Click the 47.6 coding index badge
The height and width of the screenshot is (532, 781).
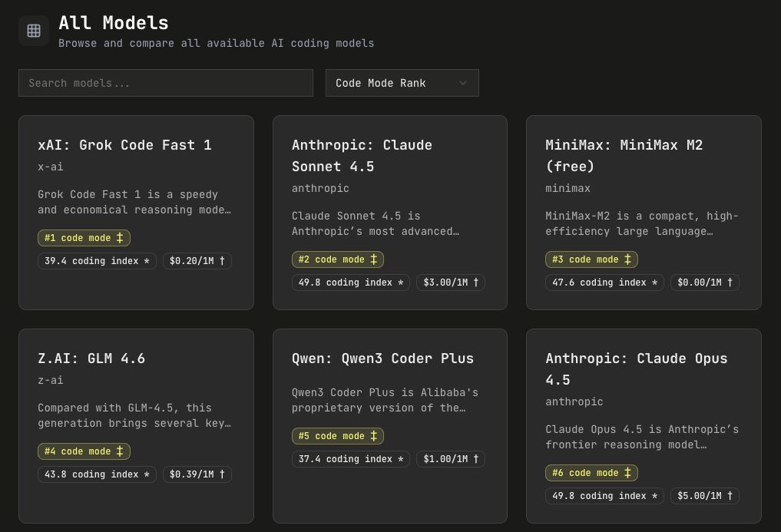pos(604,282)
